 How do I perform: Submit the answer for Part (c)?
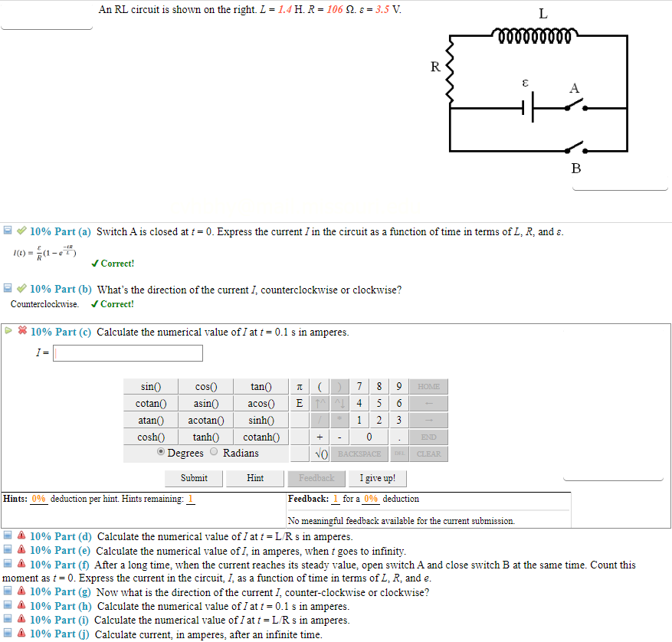point(194,478)
